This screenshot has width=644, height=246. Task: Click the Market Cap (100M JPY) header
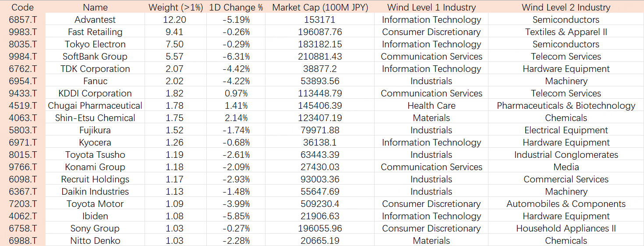click(320, 7)
